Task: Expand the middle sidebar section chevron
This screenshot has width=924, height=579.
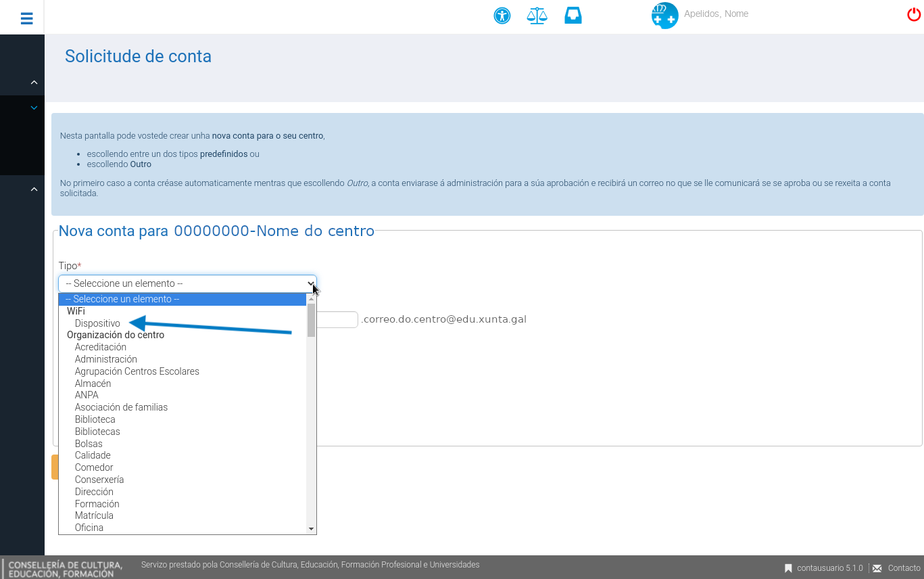Action: 32,107
